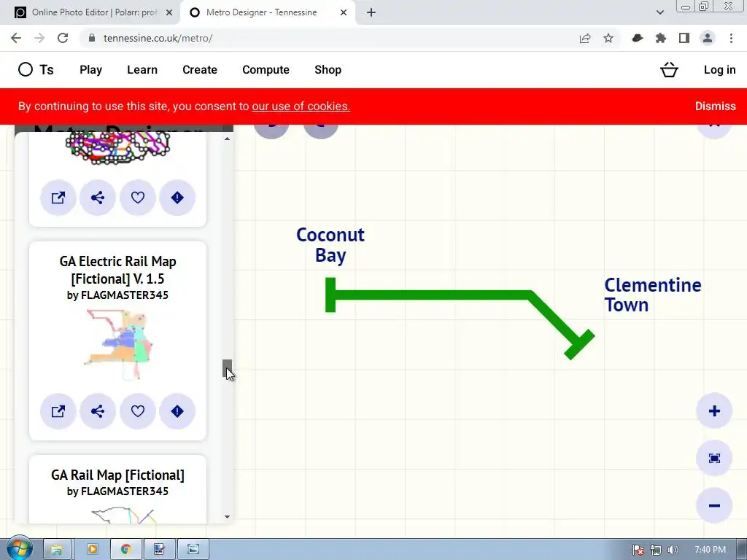
Task: Click the sidebar scroll up arrow
Action: pyautogui.click(x=228, y=139)
